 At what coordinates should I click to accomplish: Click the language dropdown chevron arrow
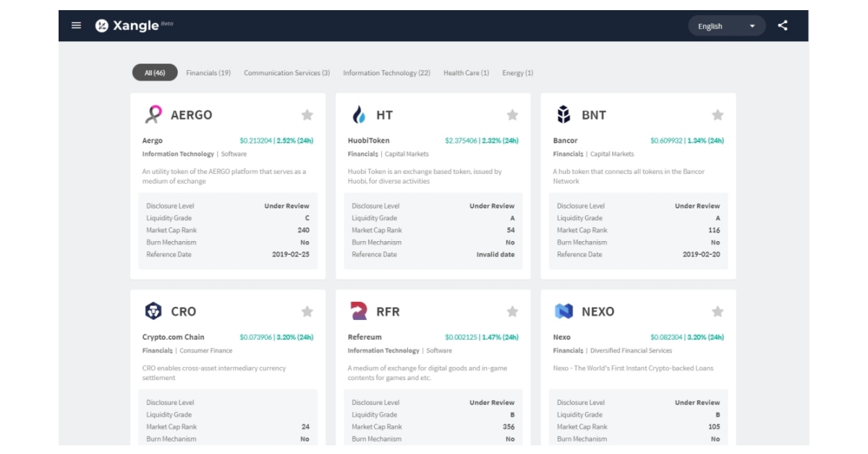[x=752, y=25]
